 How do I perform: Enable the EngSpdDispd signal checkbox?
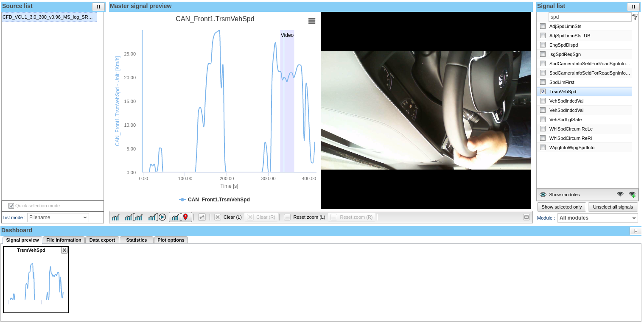pyautogui.click(x=543, y=45)
